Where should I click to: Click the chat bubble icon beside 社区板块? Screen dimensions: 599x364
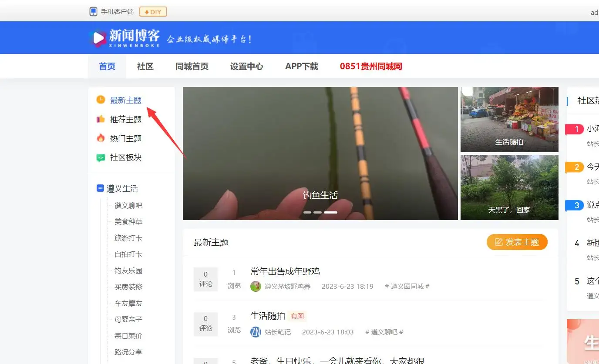coord(101,157)
